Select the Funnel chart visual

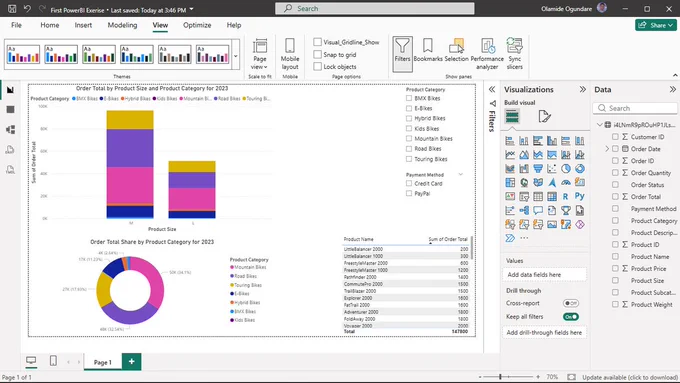(538, 168)
